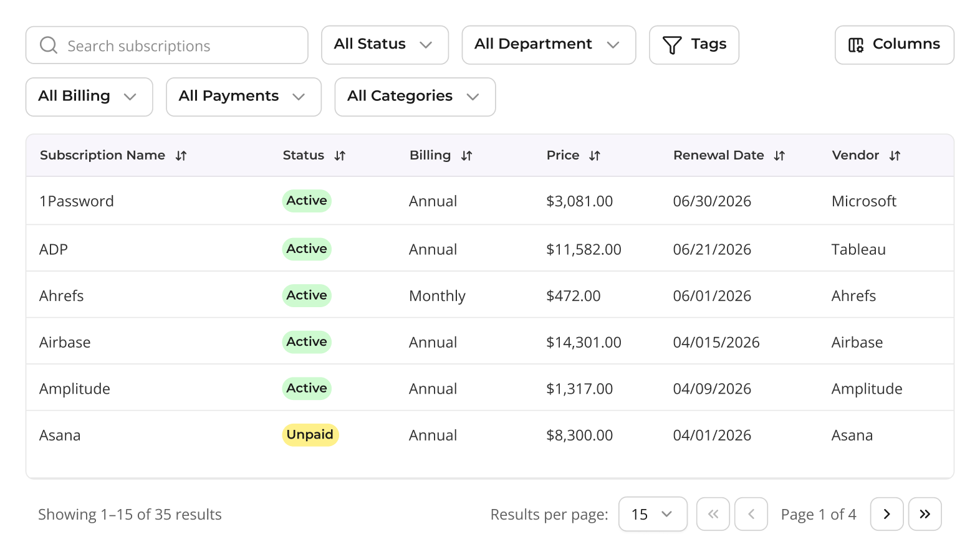The image size is (980, 557).
Task: Select the ADP subscription name
Action: pyautogui.click(x=54, y=249)
